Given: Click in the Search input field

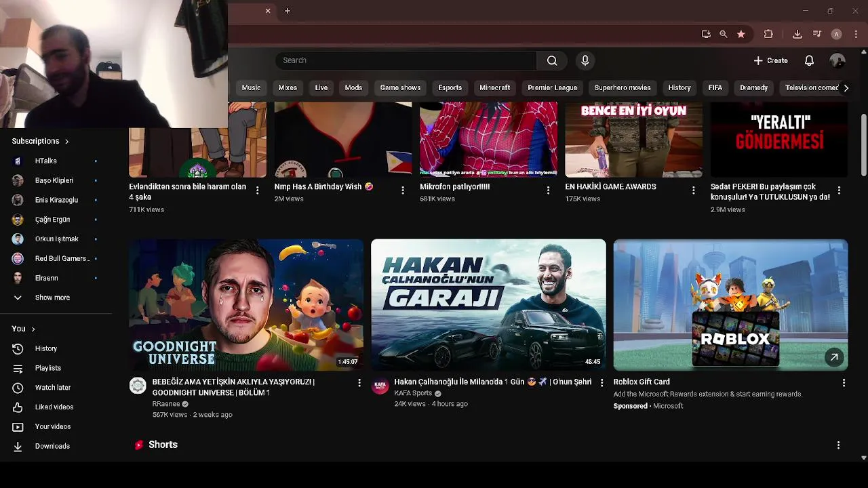Looking at the screenshot, I should tap(406, 60).
